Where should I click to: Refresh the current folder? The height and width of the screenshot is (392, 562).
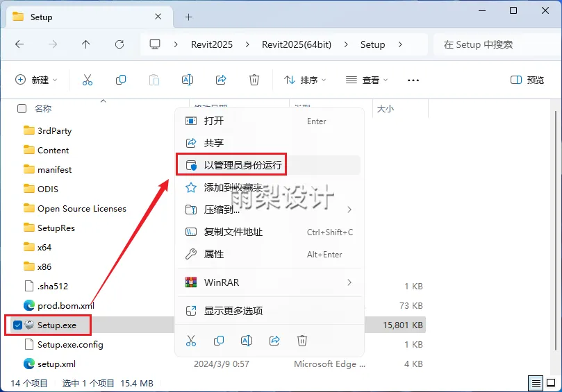pyautogui.click(x=119, y=44)
